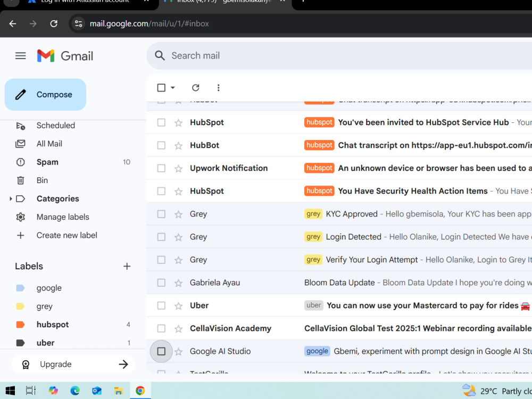Screen dimensions: 532x399
Task: Open the All Mail folder
Action: (49, 144)
